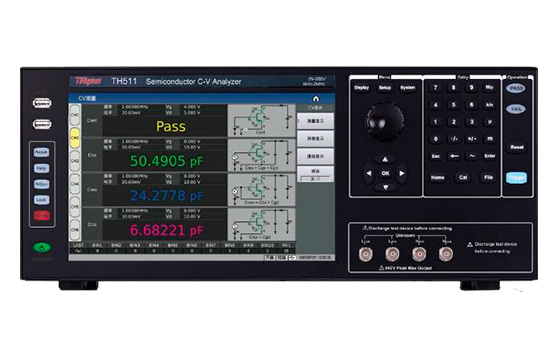This screenshot has width=560, height=360.
Task: Click the Home key on keypad
Action: pyautogui.click(x=437, y=178)
